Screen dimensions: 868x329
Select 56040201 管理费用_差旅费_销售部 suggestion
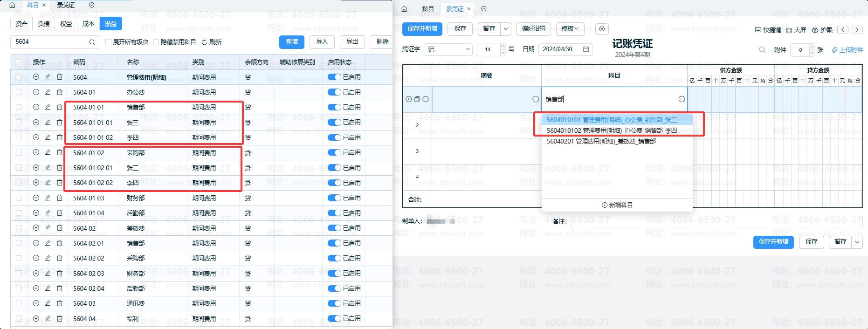(601, 141)
